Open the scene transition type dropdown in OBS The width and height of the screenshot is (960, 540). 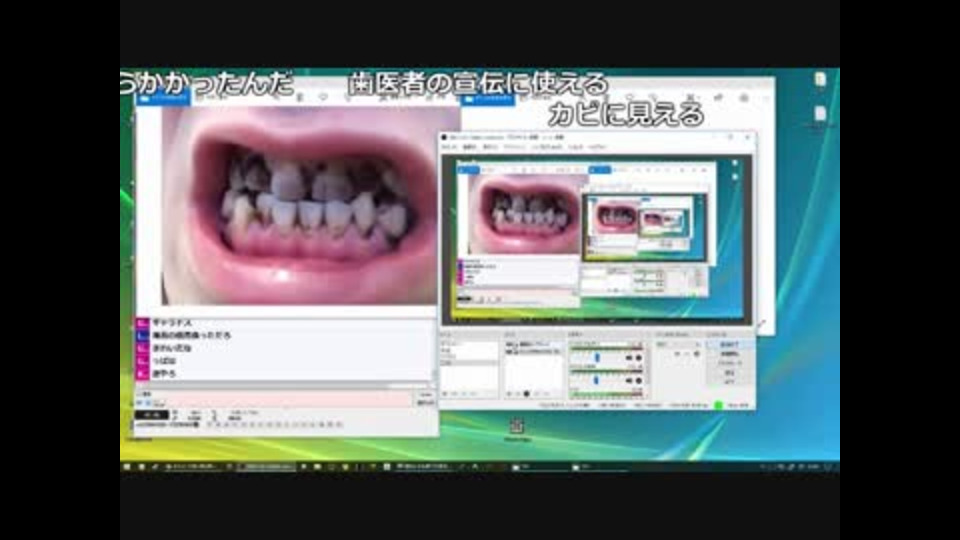(678, 345)
